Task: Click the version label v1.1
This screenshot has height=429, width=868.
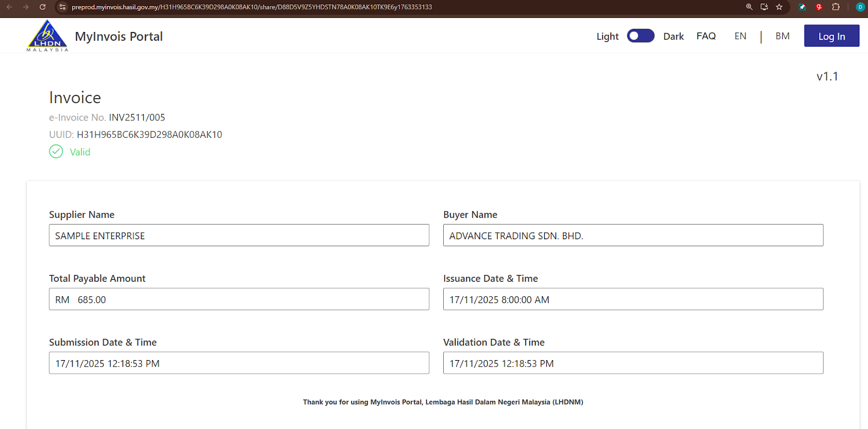Action: coord(827,76)
